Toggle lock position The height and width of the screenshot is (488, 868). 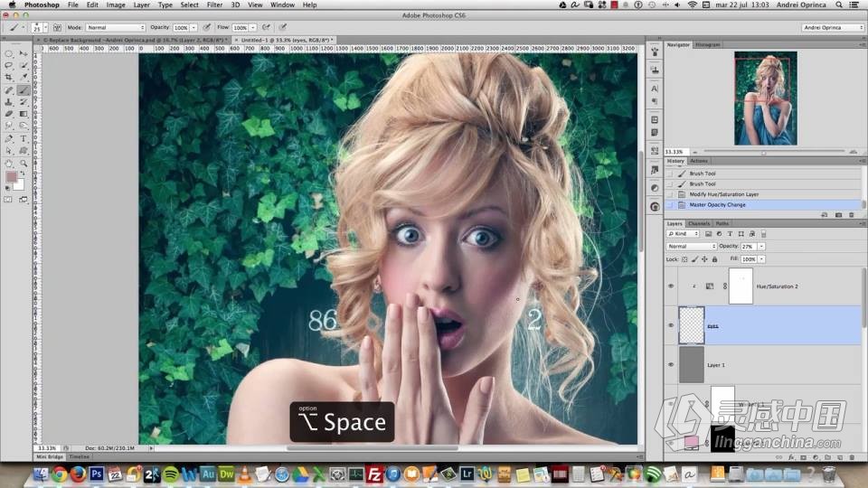pos(704,259)
